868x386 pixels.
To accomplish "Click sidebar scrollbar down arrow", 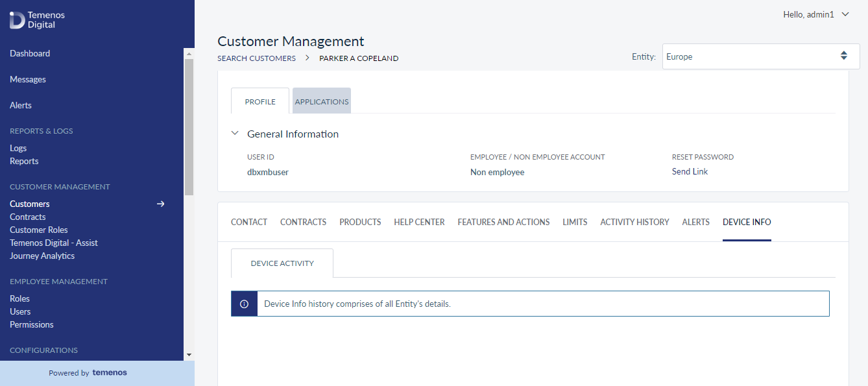I will point(189,355).
